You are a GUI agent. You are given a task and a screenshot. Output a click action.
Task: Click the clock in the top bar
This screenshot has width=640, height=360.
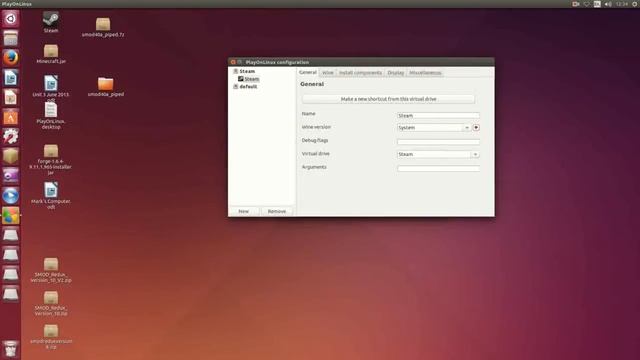[x=622, y=4]
